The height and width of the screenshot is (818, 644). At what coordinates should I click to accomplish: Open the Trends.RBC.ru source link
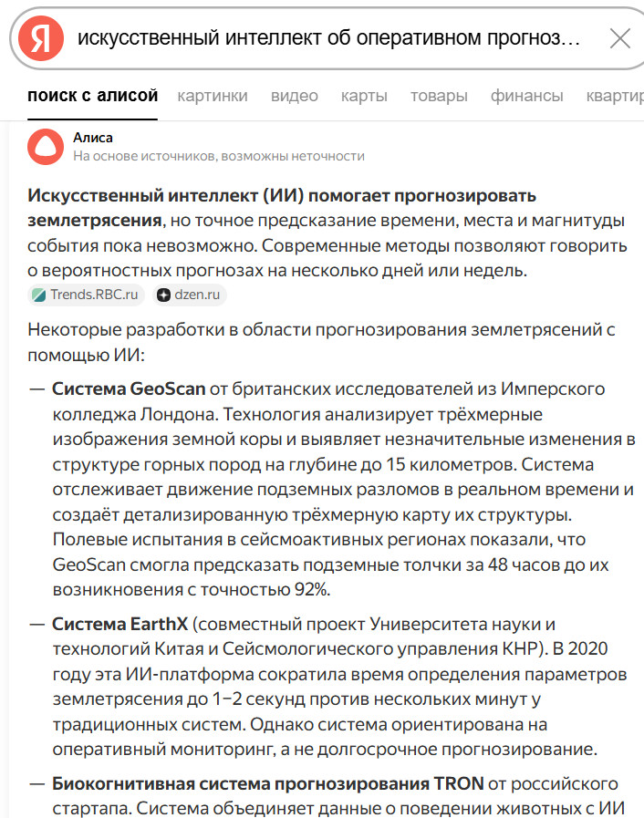94,295
